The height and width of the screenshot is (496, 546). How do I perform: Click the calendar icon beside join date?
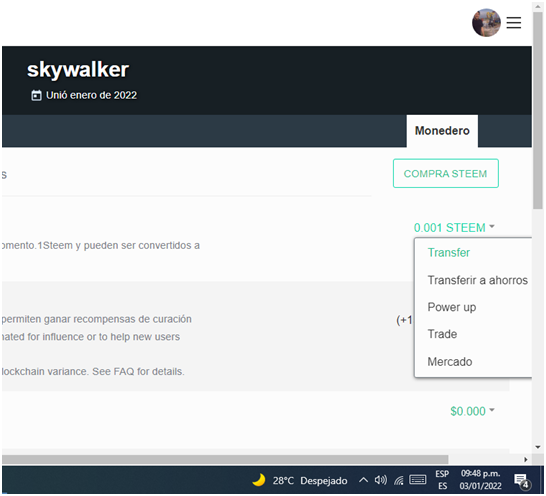click(x=36, y=95)
